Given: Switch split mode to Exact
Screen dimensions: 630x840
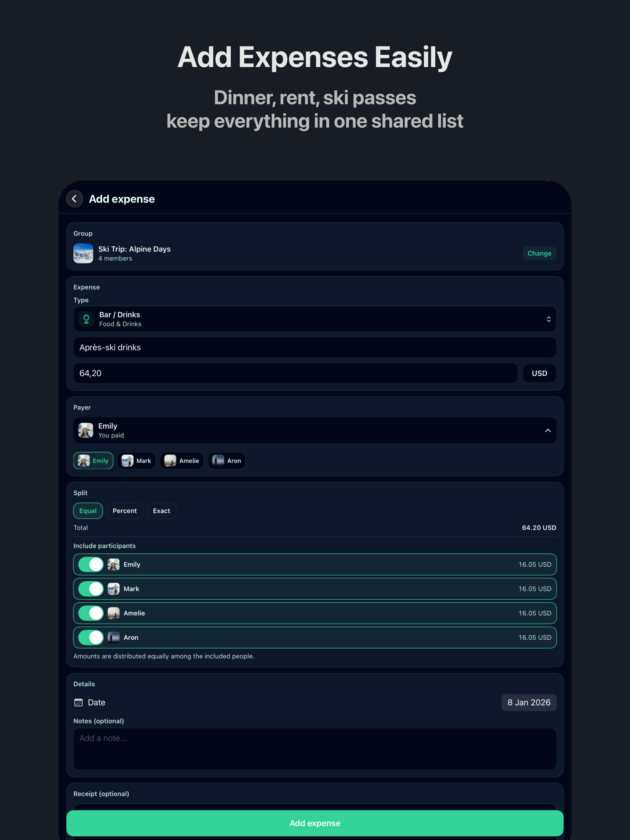Looking at the screenshot, I should (x=161, y=511).
